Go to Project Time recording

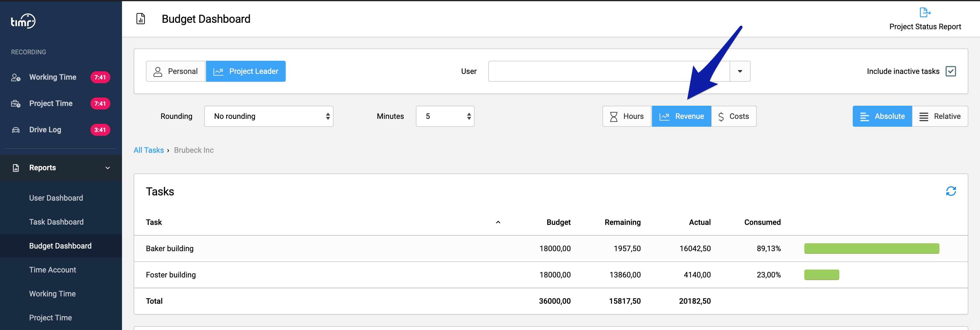pyautogui.click(x=51, y=104)
